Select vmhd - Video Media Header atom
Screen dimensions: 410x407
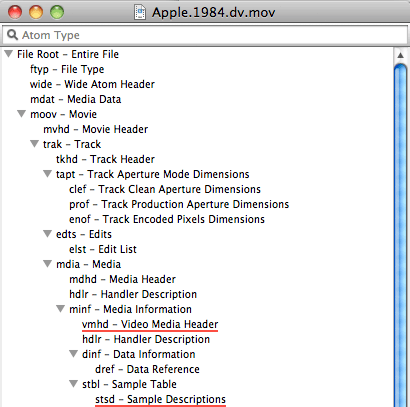point(150,324)
